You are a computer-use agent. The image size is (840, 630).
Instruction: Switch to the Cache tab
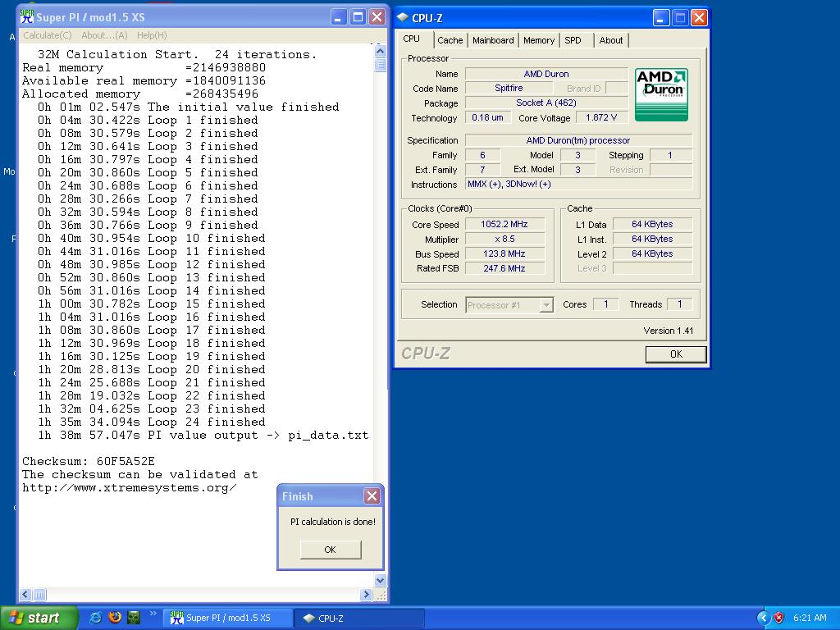coord(450,40)
